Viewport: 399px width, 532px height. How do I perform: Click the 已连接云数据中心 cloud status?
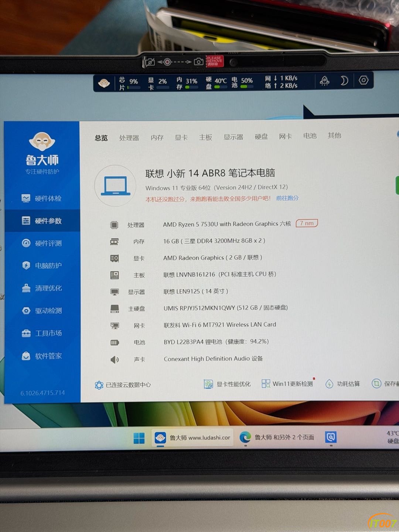pyautogui.click(x=123, y=385)
